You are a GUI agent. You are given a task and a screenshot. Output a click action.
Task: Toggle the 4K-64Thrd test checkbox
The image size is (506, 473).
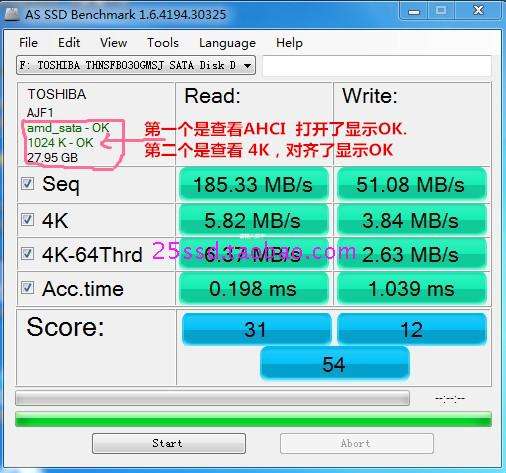(27, 254)
